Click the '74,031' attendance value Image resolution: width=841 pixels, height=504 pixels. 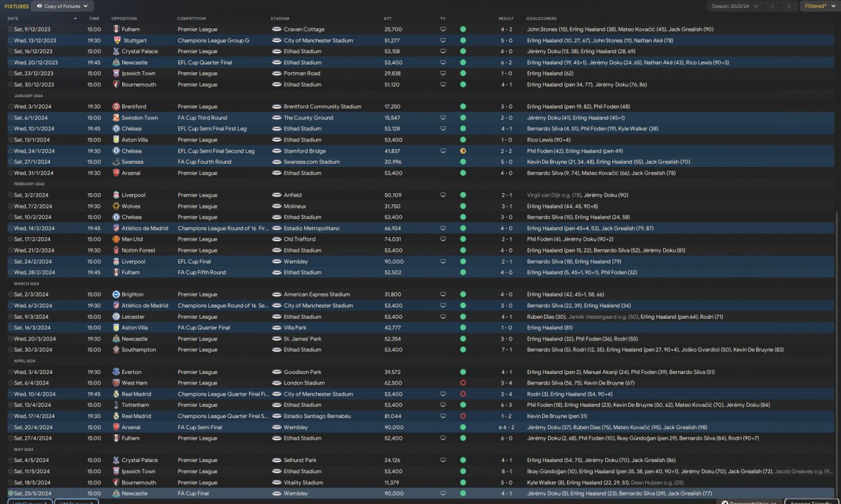click(x=393, y=239)
